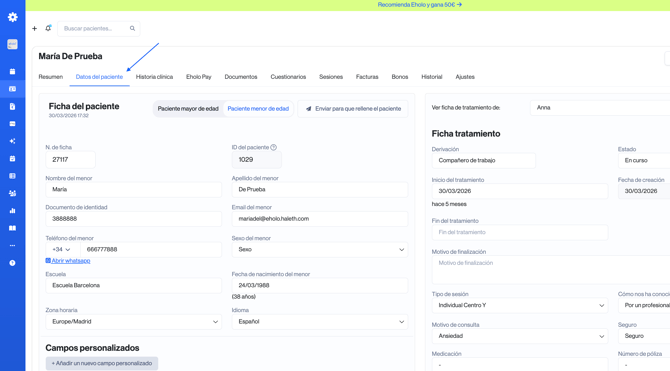Open the Historia clínica tab
This screenshot has width=670, height=371.
(x=154, y=77)
